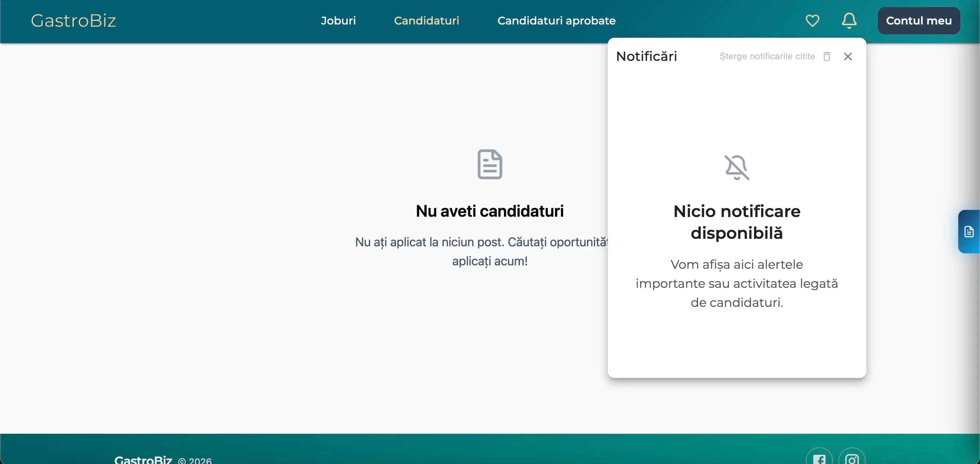This screenshot has height=464, width=980.
Task: Open the favorites heart icon
Action: [x=812, y=20]
